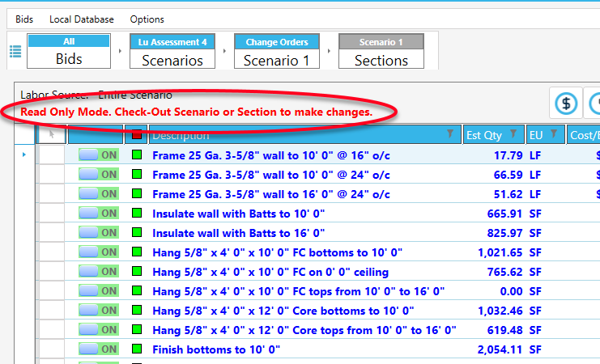Open the Est Qty column filter

click(513, 134)
